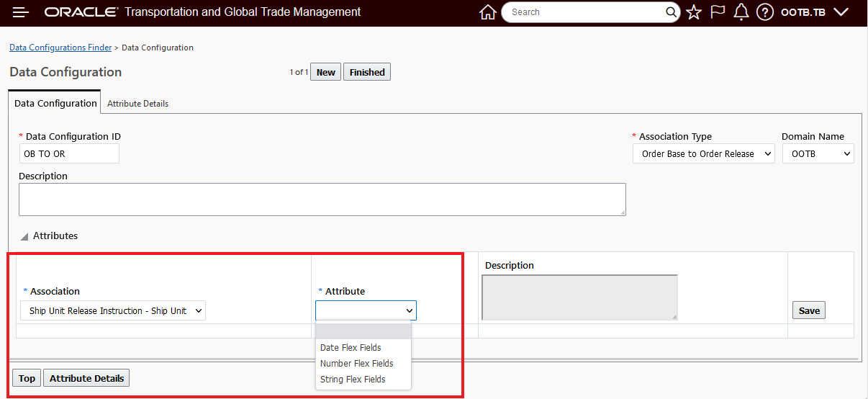This screenshot has height=399, width=868.
Task: Open the Association dropdown
Action: tap(112, 310)
